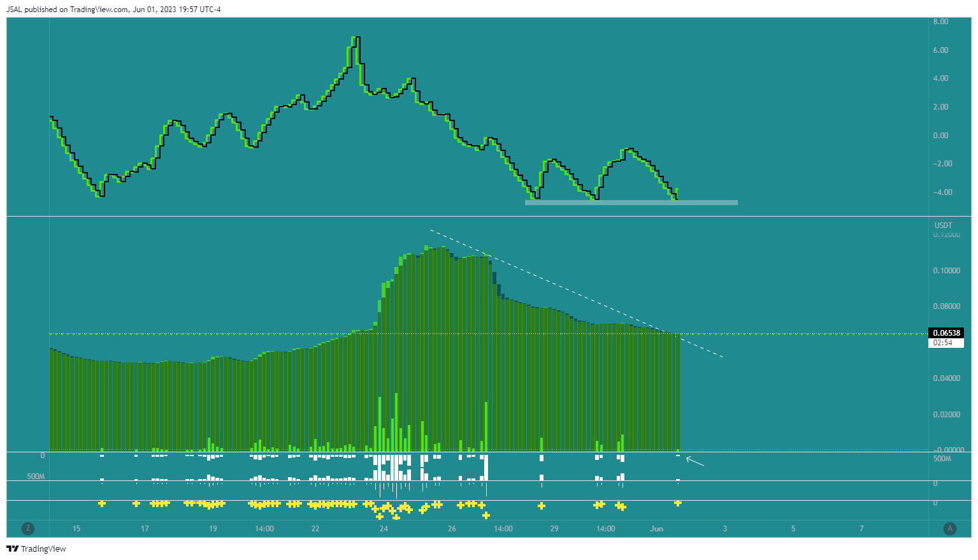Click the −2.00 value on oscillator axis
The width and height of the screenshot is (978, 560).
(x=943, y=164)
